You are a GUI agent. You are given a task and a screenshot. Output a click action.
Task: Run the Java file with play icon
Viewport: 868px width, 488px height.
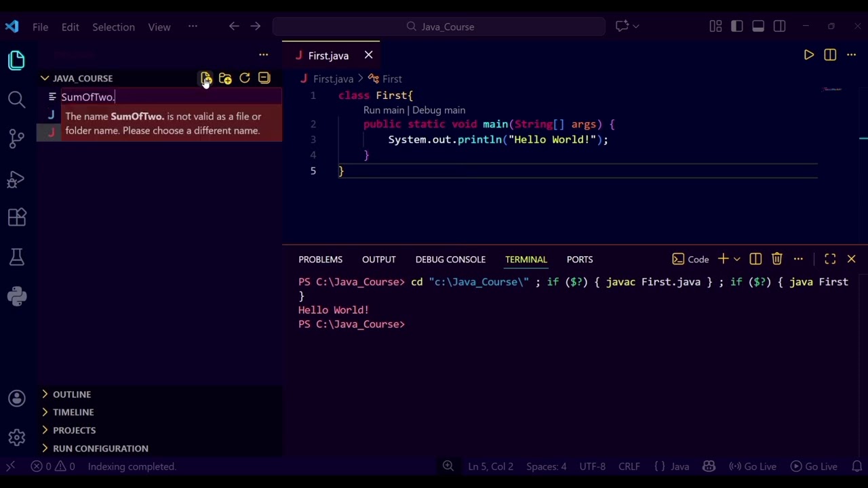click(x=809, y=55)
